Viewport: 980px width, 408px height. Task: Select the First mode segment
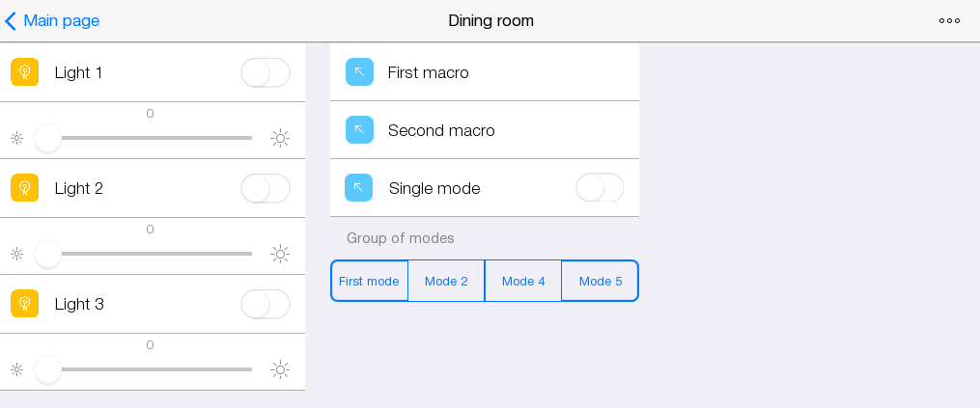369,281
